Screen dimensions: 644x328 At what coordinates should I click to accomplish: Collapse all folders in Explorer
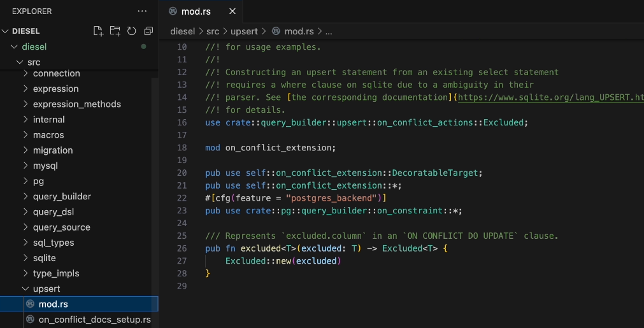point(148,31)
